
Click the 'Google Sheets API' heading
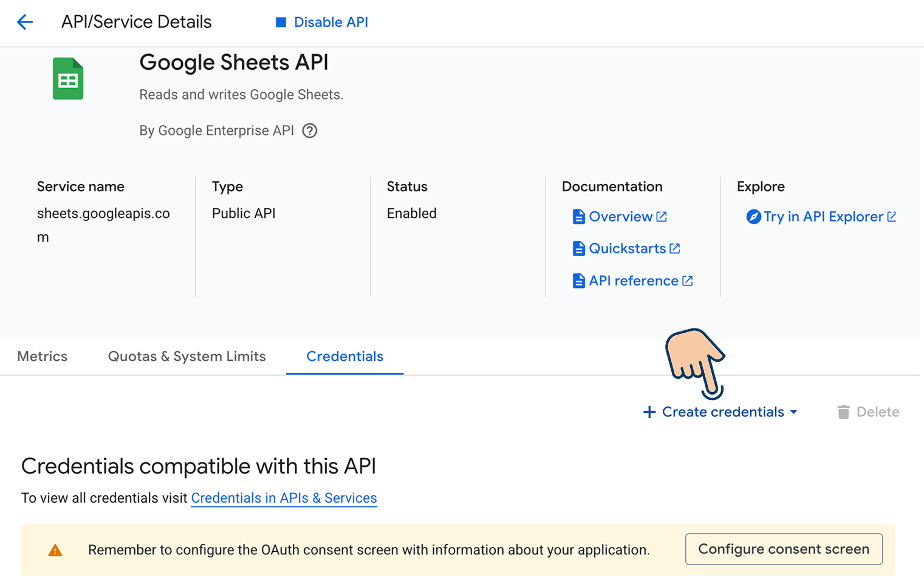point(234,63)
